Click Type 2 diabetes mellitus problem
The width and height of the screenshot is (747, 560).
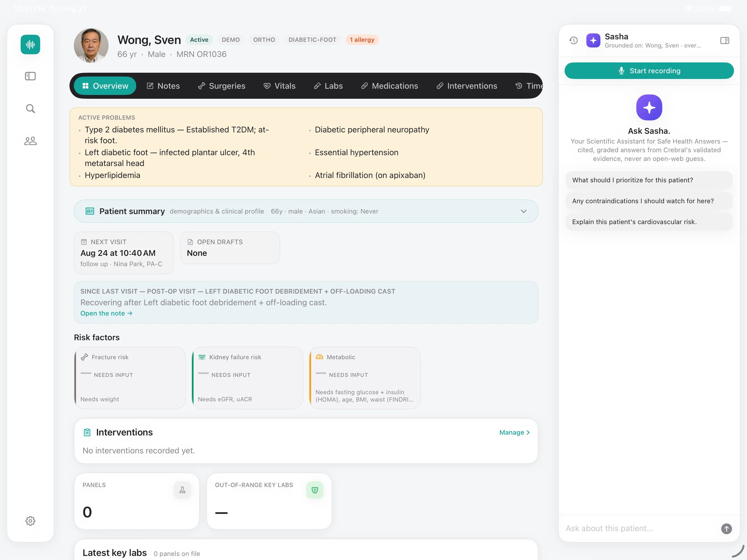pyautogui.click(x=177, y=135)
